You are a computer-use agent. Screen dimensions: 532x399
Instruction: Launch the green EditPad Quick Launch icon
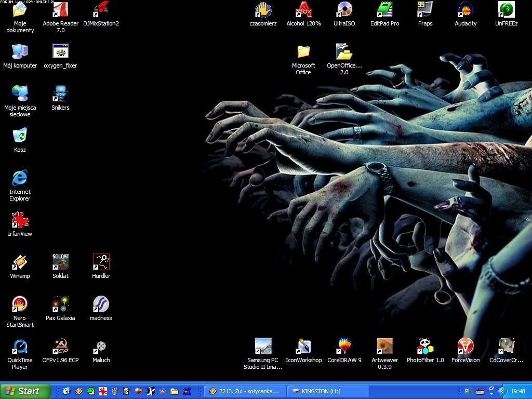[x=91, y=391]
